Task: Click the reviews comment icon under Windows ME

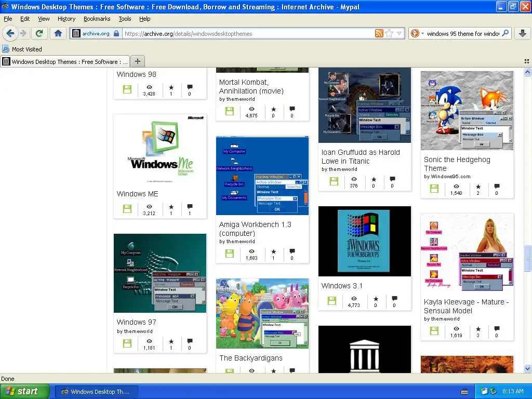Action: [190, 206]
